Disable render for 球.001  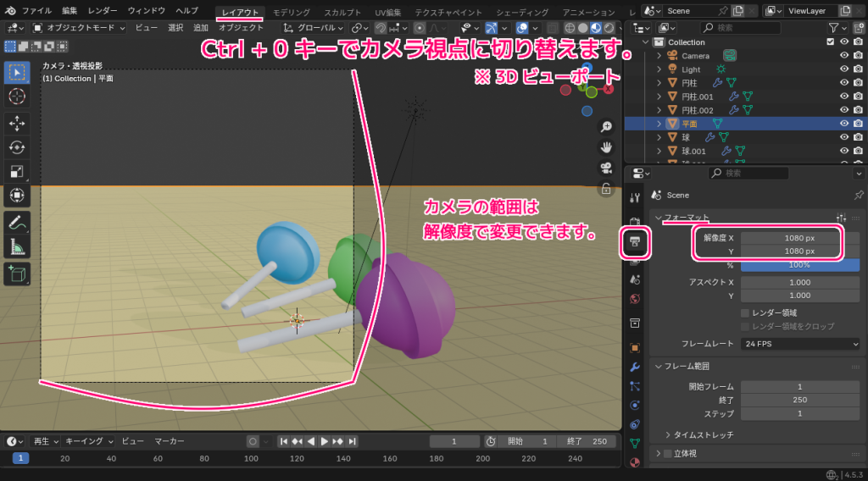(x=858, y=151)
